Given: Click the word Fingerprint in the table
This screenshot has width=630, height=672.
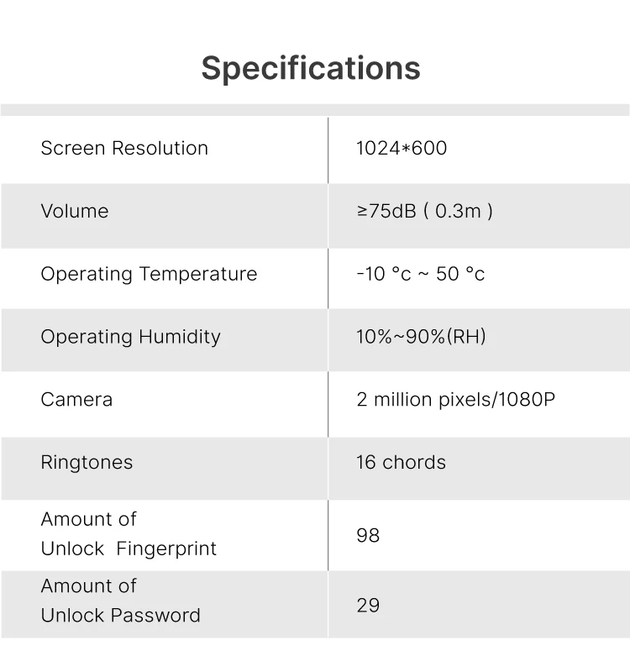Looking at the screenshot, I should tap(166, 549).
